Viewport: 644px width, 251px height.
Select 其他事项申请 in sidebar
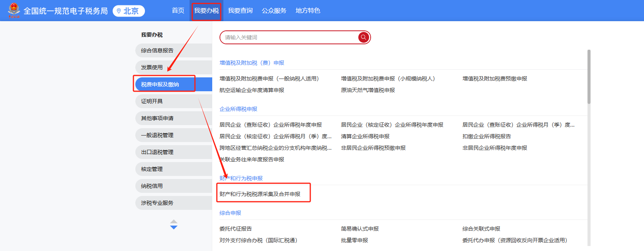174,118
